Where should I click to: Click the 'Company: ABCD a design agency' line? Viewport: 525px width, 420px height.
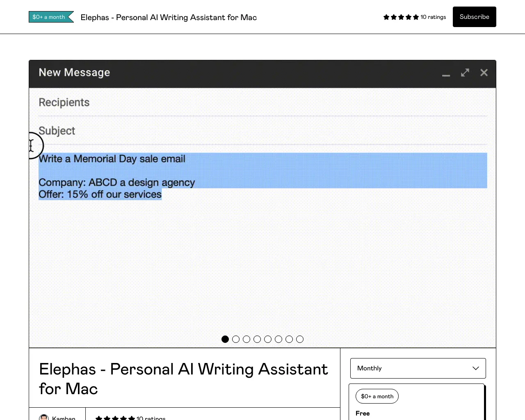117,183
